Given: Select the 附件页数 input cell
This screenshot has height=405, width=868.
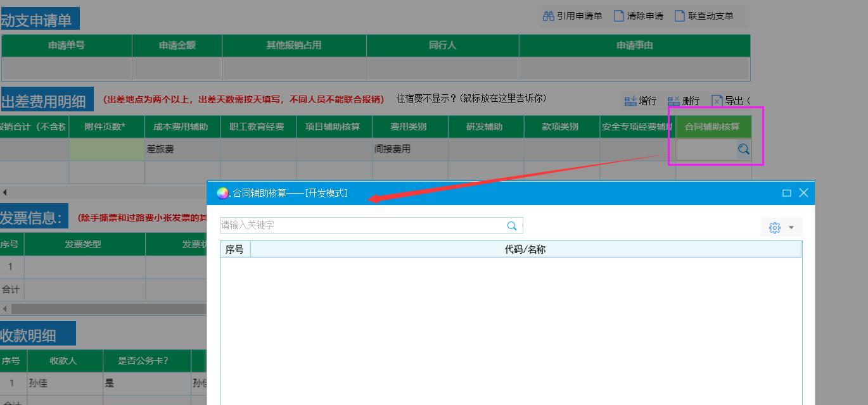Looking at the screenshot, I should pos(106,149).
